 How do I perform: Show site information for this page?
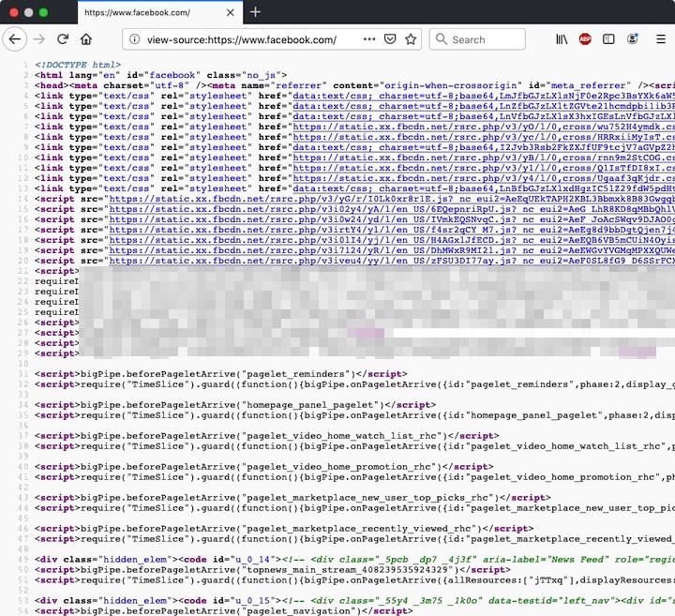tap(134, 39)
